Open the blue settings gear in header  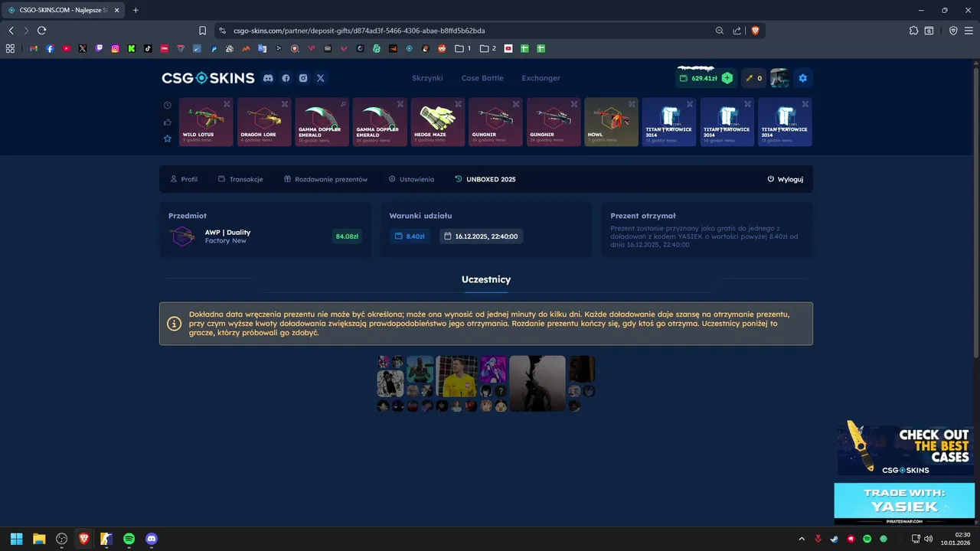pyautogui.click(x=802, y=78)
